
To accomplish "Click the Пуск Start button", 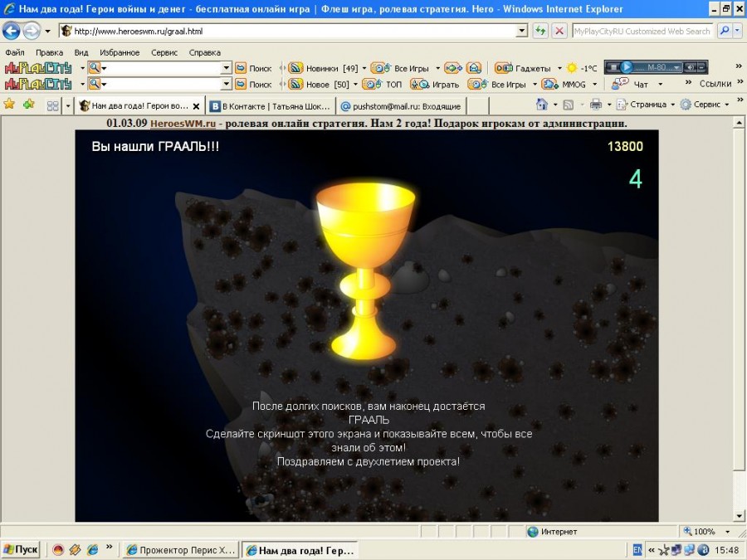I will [20, 549].
